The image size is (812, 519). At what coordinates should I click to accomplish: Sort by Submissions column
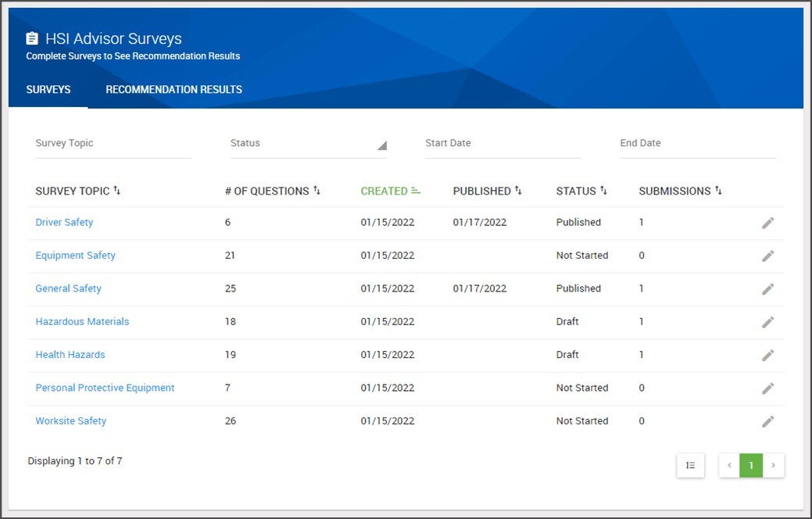tap(680, 191)
